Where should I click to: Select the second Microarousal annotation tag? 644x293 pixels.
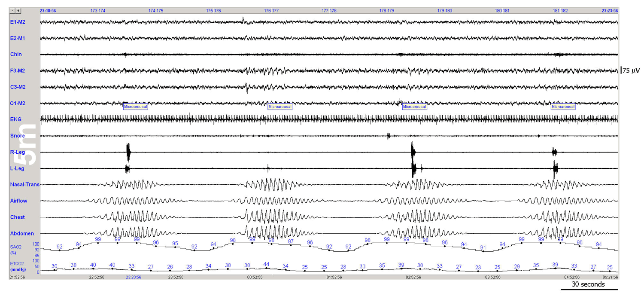click(x=280, y=107)
